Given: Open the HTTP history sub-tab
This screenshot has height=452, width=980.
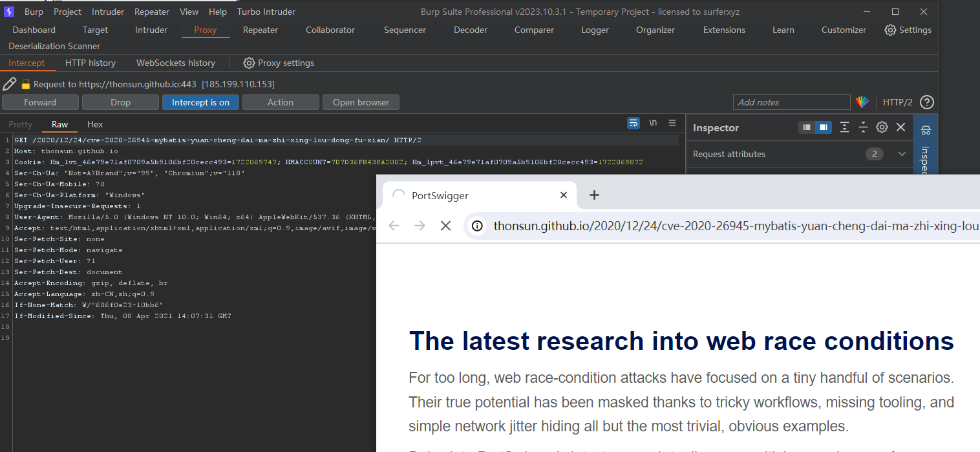Looking at the screenshot, I should (91, 63).
